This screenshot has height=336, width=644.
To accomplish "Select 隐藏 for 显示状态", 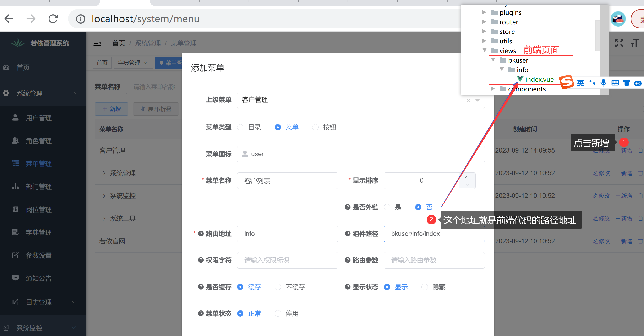I will (425, 287).
